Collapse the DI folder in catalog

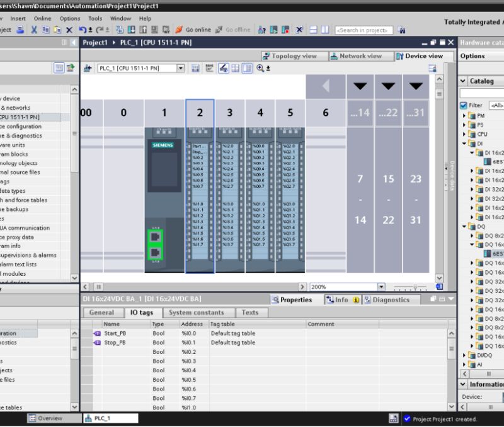pos(464,144)
